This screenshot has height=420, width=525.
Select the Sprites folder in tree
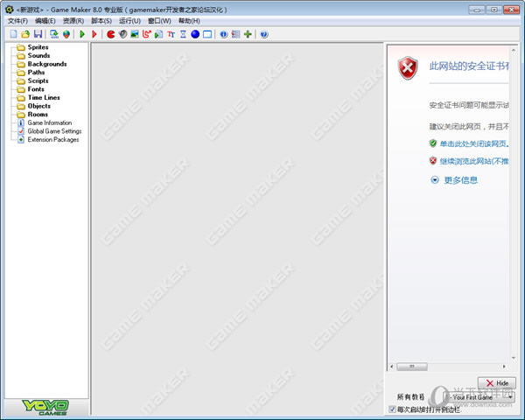pyautogui.click(x=38, y=47)
